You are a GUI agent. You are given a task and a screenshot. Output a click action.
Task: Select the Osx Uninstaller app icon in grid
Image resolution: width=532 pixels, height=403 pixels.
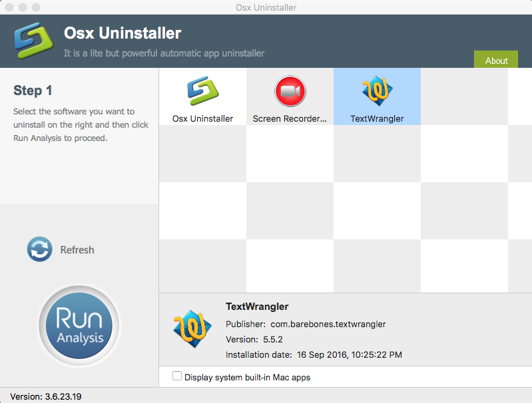click(x=203, y=91)
